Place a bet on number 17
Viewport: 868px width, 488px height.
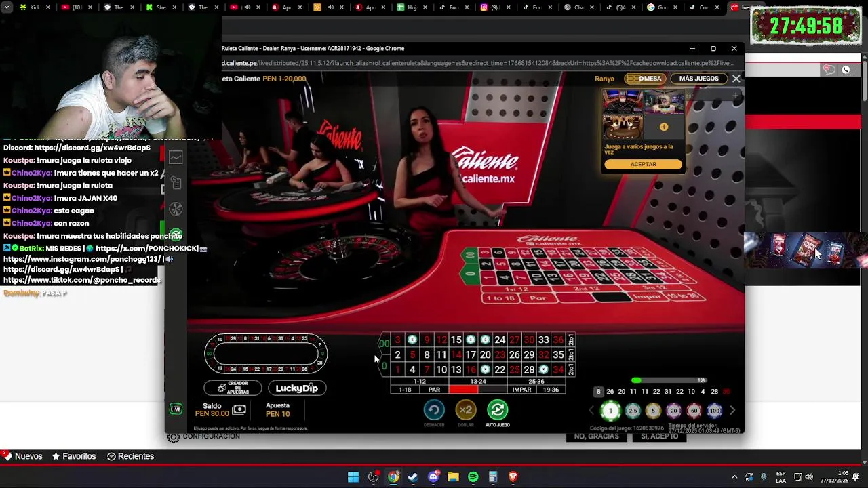(x=471, y=354)
